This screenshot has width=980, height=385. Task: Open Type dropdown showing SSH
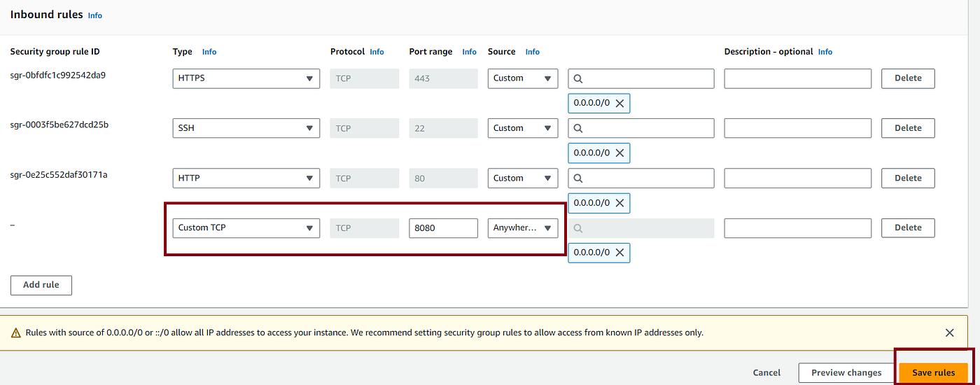point(246,128)
